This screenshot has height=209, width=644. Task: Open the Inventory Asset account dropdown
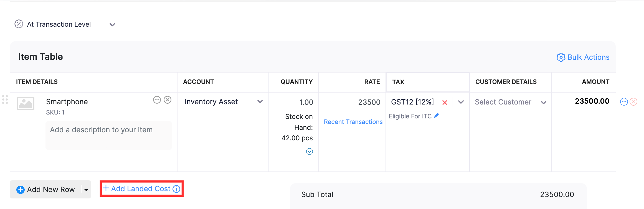260,102
